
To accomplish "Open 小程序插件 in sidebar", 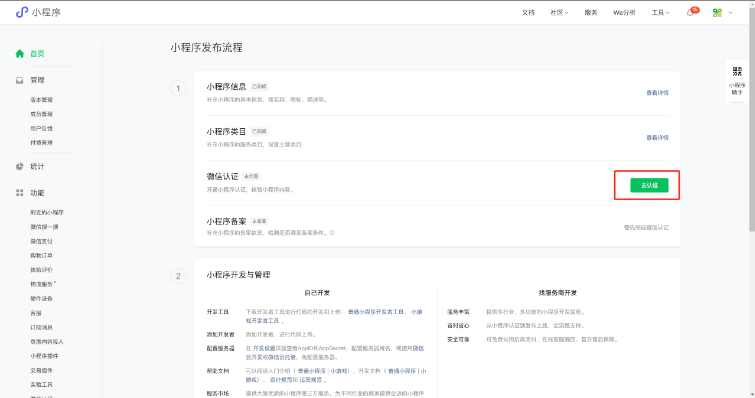I will pyautogui.click(x=44, y=356).
